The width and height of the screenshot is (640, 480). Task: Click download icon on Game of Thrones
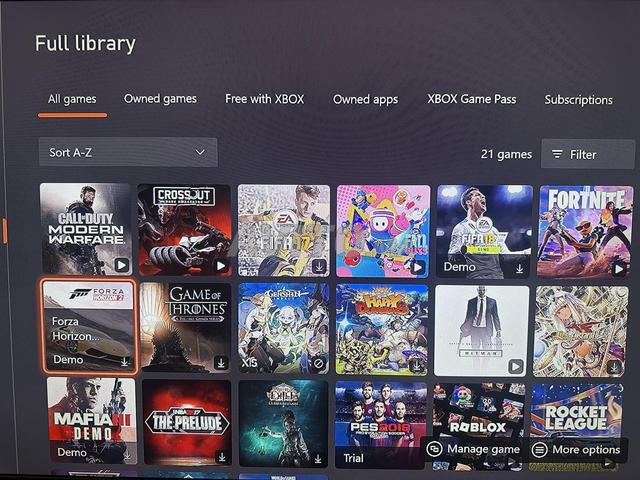pyautogui.click(x=221, y=362)
